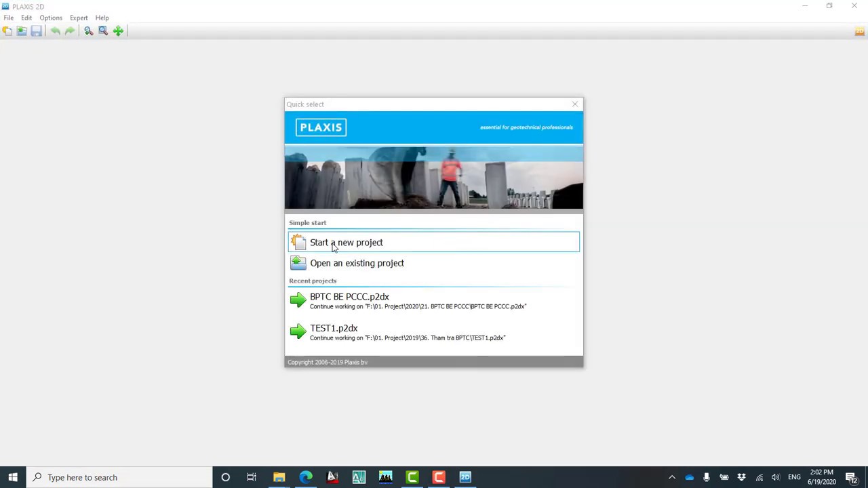This screenshot has width=868, height=488.
Task: Click the Windows Start button
Action: tap(13, 477)
